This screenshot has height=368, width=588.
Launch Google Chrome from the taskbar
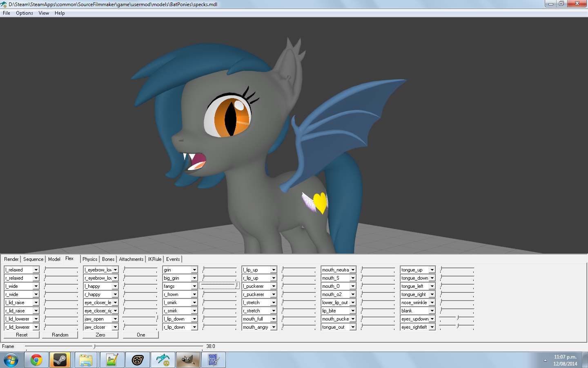tap(36, 360)
